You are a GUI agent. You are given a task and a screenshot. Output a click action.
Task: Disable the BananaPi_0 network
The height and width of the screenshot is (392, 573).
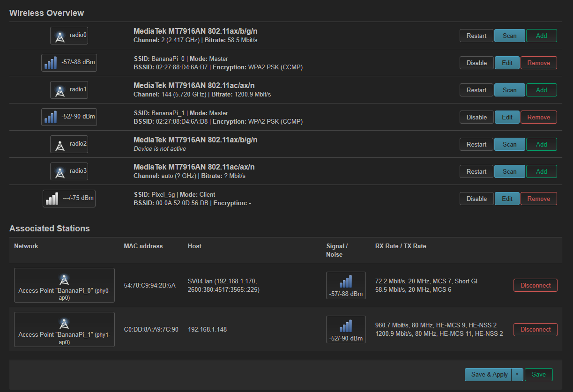pyautogui.click(x=476, y=63)
